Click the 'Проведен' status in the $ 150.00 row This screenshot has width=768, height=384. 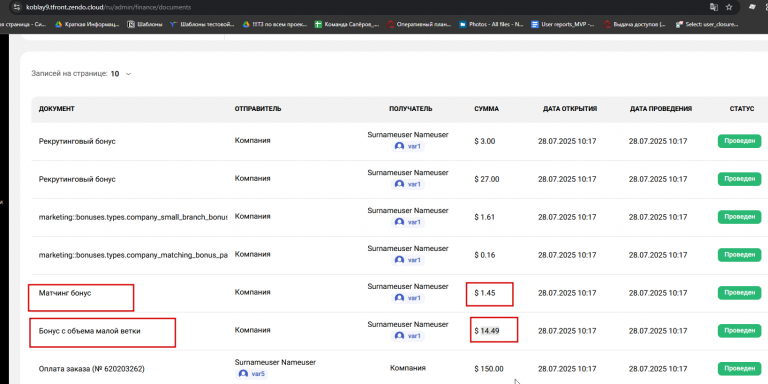740,369
